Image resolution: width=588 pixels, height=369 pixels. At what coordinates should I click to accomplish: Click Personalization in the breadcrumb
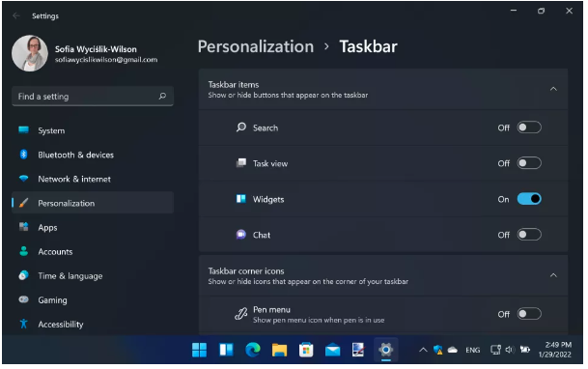[256, 46]
